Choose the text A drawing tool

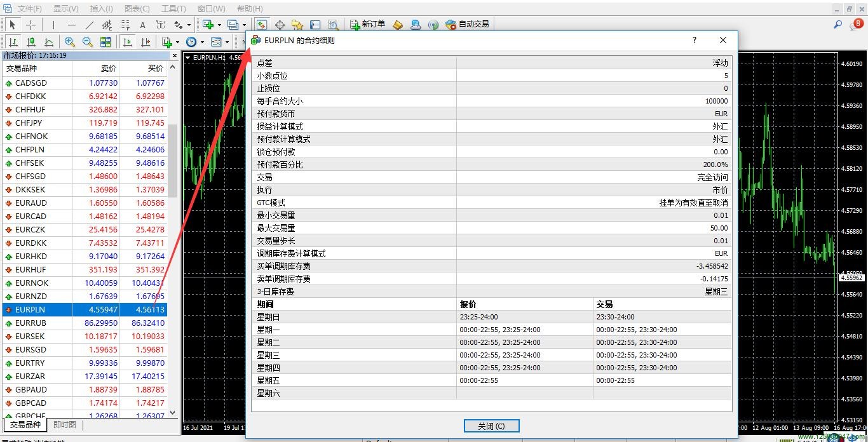pyautogui.click(x=142, y=25)
